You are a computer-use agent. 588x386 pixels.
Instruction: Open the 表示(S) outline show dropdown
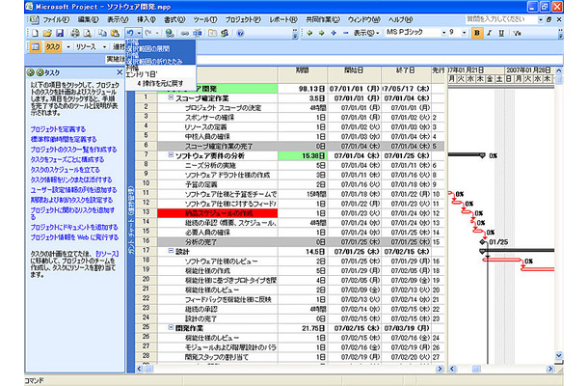point(366,33)
